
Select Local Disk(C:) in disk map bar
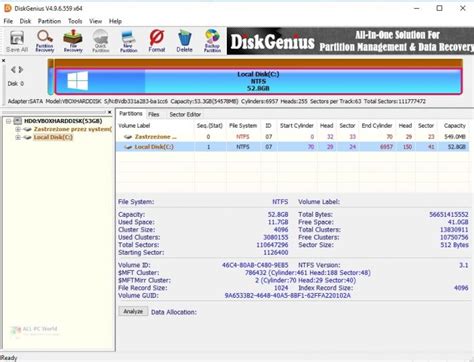(x=258, y=81)
